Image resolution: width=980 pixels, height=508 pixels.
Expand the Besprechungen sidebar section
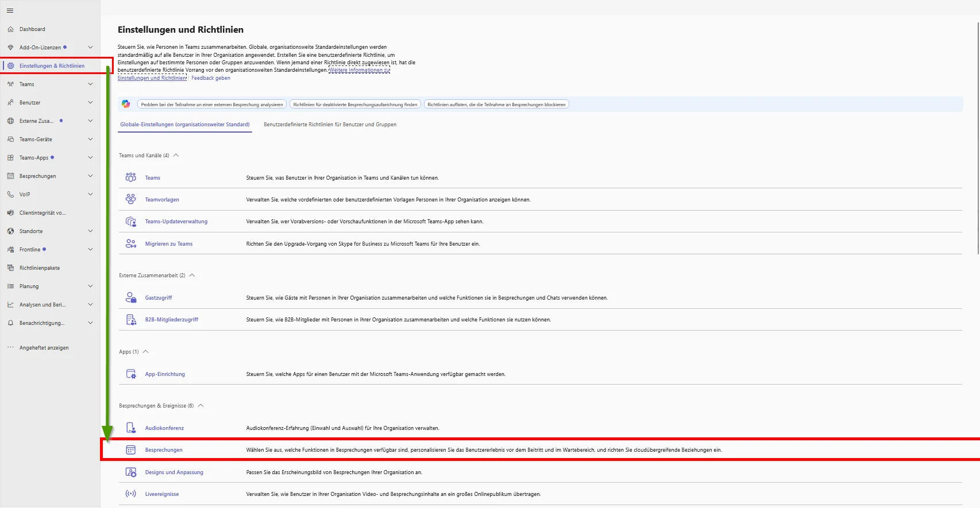pyautogui.click(x=90, y=176)
